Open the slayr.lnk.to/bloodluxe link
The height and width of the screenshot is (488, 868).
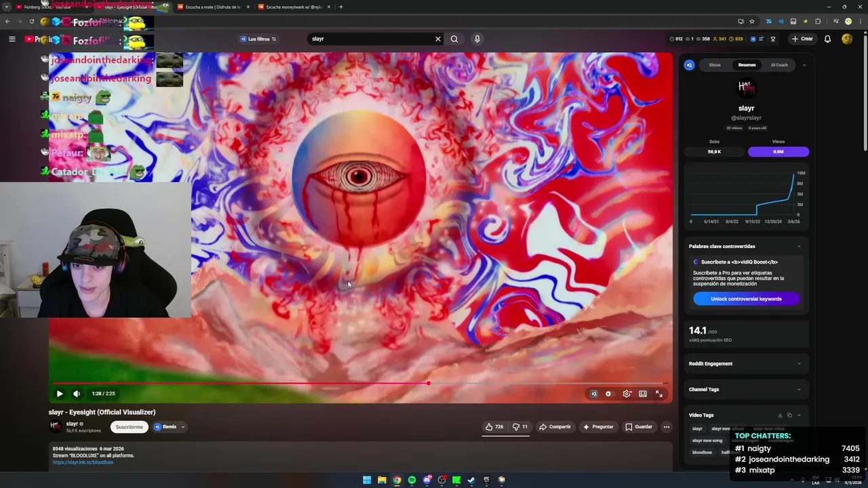click(x=83, y=462)
